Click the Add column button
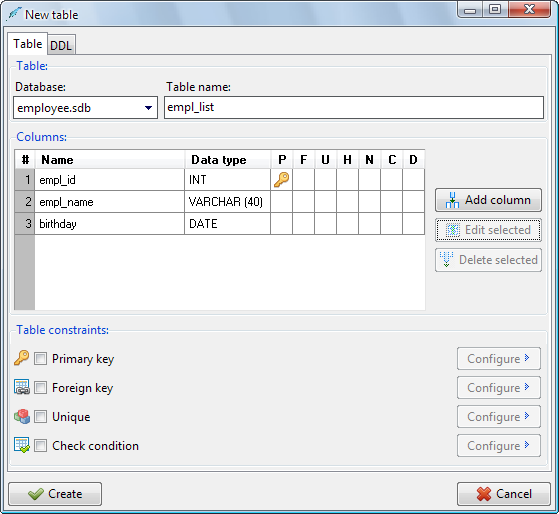The height and width of the screenshot is (514, 559). [x=488, y=200]
